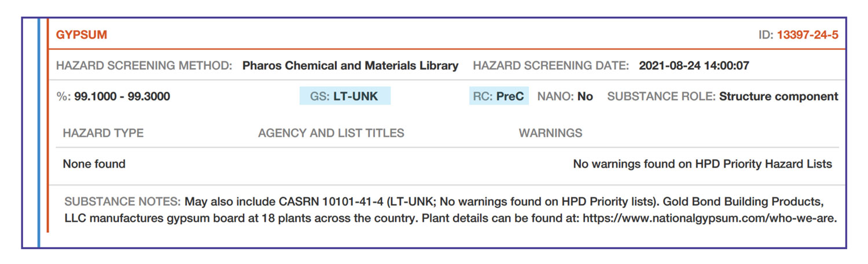The height and width of the screenshot is (264, 868).
Task: Click the Hazard Type column header
Action: point(103,133)
